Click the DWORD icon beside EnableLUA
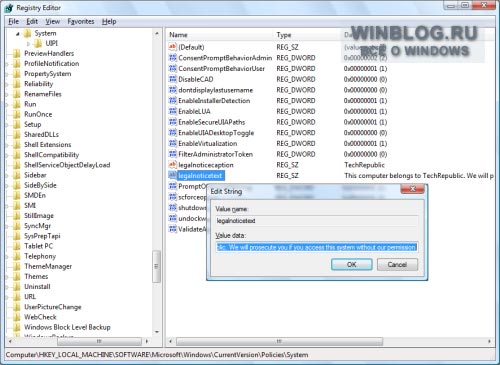Image resolution: width=500 pixels, height=365 pixels. 173,111
